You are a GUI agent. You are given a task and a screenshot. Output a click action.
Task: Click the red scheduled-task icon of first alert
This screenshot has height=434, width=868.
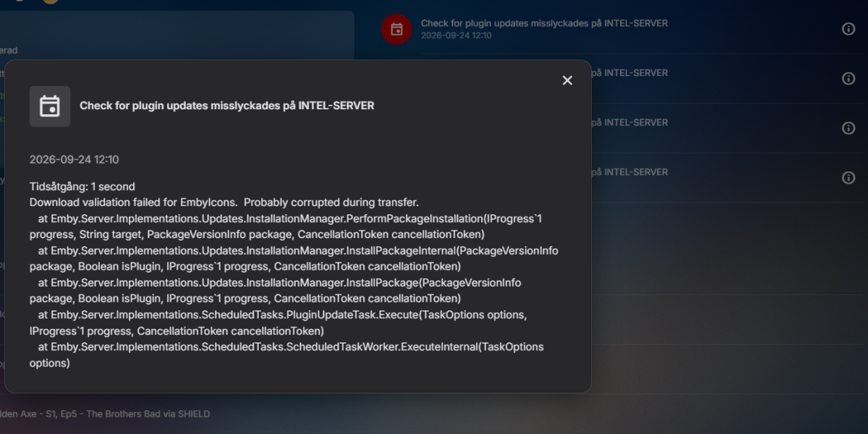click(396, 29)
